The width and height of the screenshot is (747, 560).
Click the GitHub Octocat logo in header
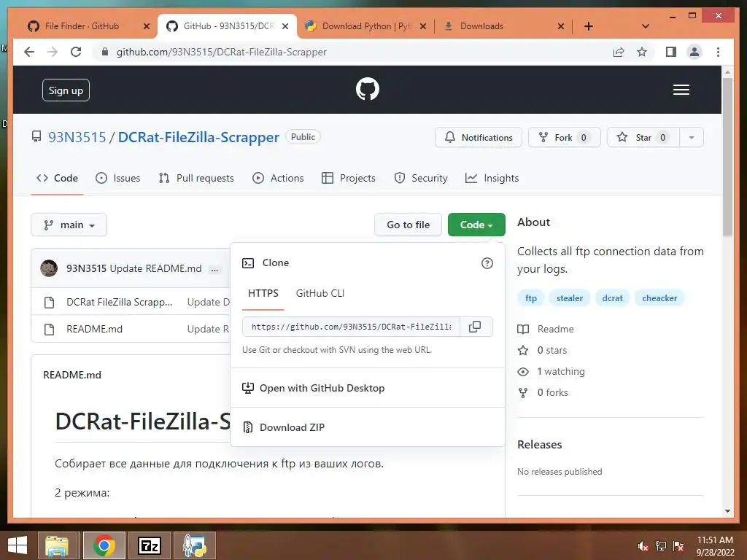pyautogui.click(x=368, y=89)
